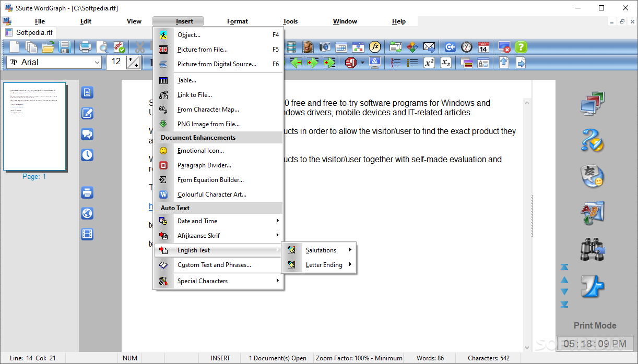
Task: Choose From Equation Builder... menu item
Action: click(219, 180)
